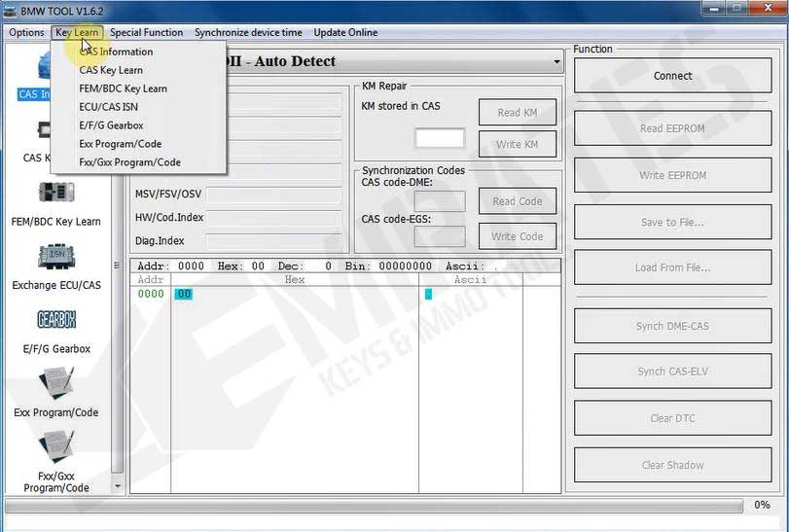Click the Save to File button
The width and height of the screenshot is (789, 532).
point(673,223)
